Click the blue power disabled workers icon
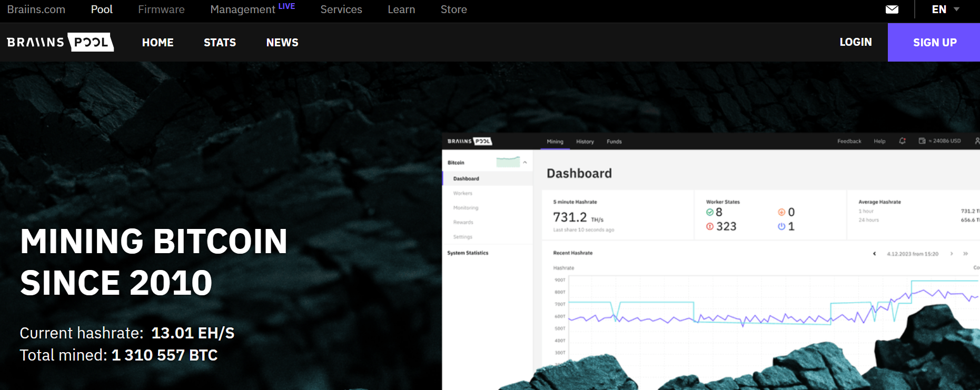980x390 pixels. tap(781, 226)
